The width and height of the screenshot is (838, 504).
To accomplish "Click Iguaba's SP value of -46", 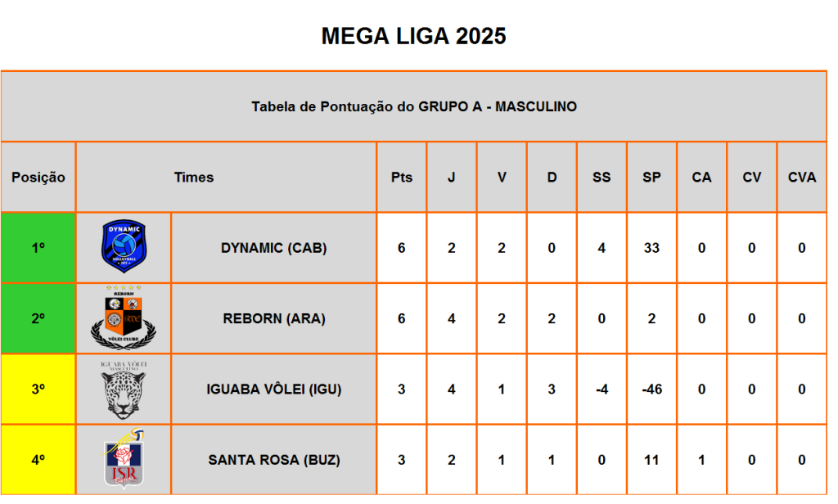I will click(x=651, y=389).
